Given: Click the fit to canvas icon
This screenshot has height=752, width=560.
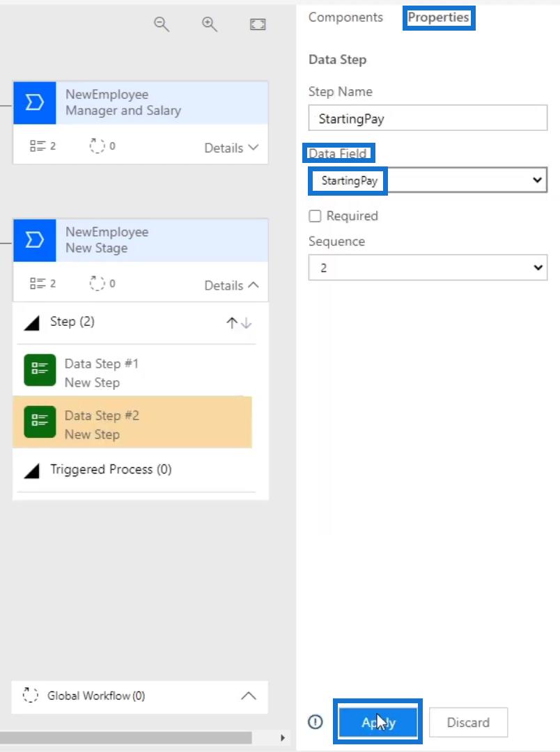Looking at the screenshot, I should click(258, 24).
